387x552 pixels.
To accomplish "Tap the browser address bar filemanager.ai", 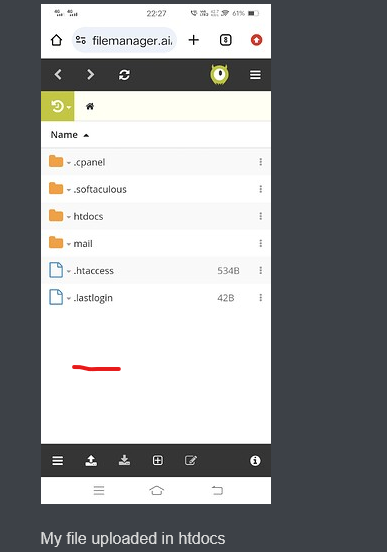I will point(124,40).
